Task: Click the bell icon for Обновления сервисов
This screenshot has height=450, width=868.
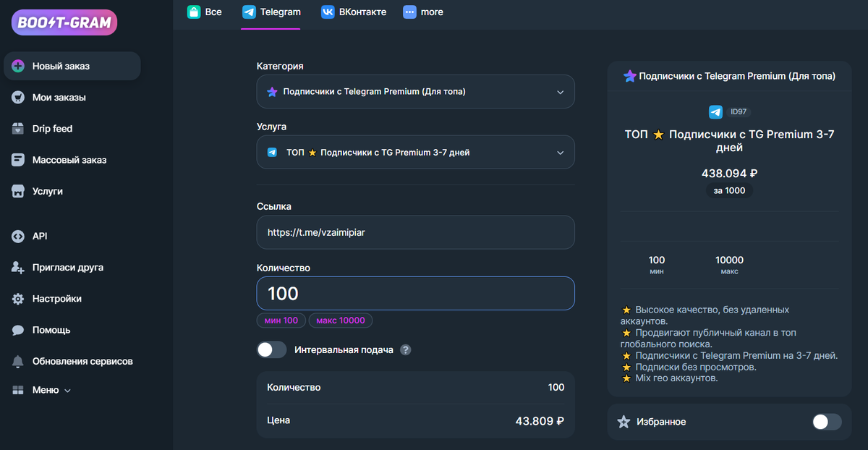Action: pos(19,361)
